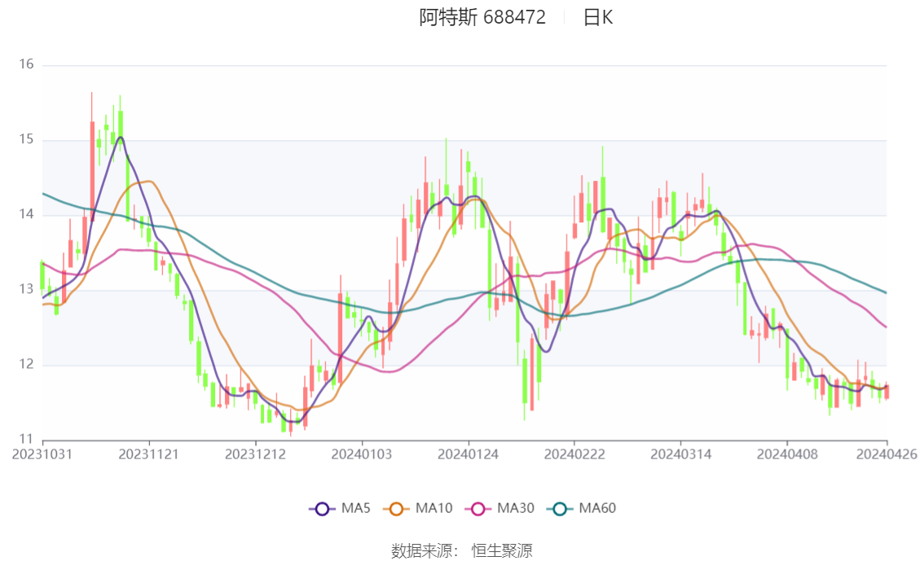Select the 20240426 date axis label
The height and width of the screenshot is (561, 924).
(x=887, y=454)
